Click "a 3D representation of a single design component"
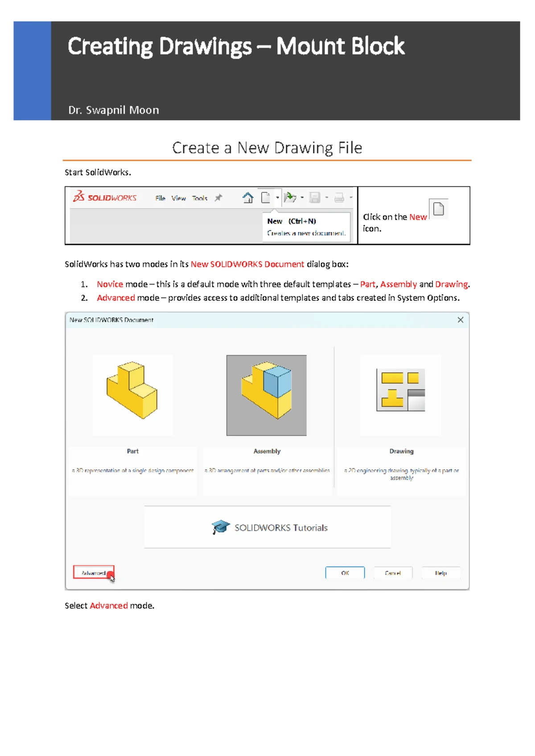The width and height of the screenshot is (535, 756). (133, 470)
